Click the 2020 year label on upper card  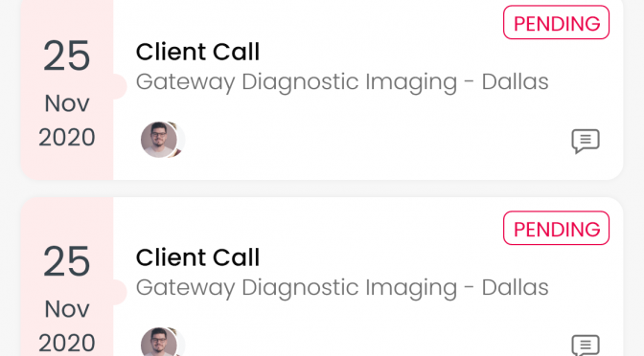[x=67, y=138]
